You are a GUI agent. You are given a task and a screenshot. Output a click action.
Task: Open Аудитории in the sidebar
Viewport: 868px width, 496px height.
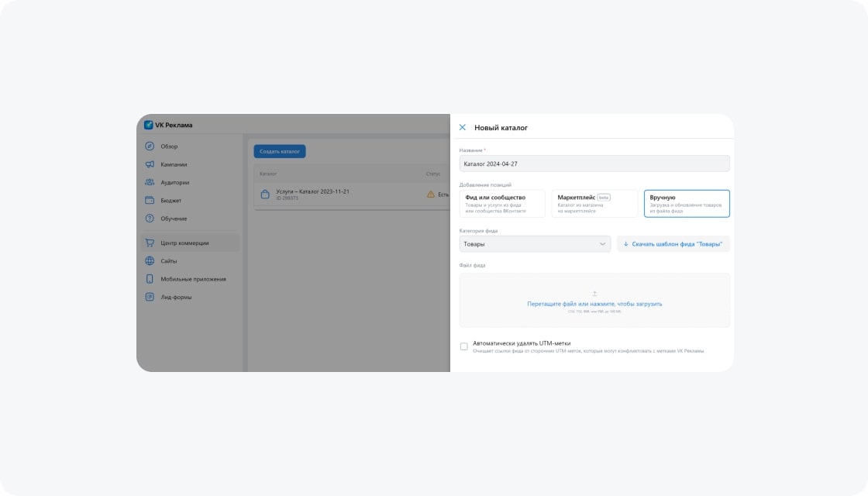(x=189, y=182)
